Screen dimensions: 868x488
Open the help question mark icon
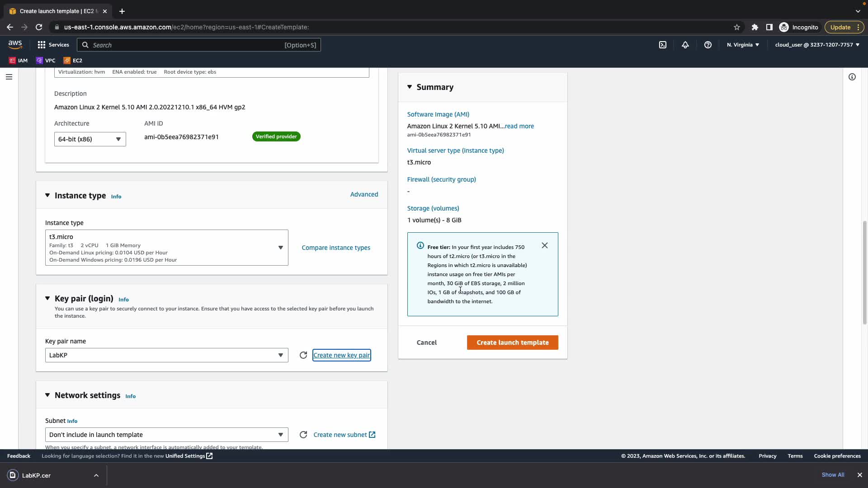click(708, 45)
